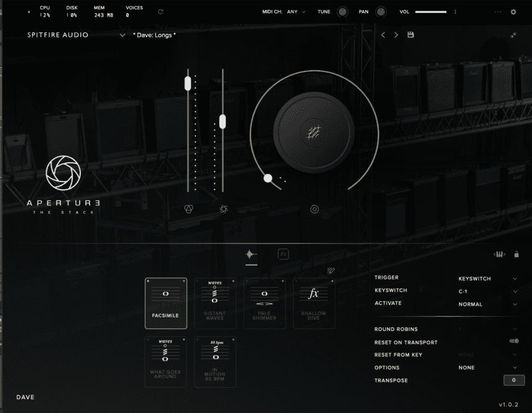The width and height of the screenshot is (532, 413).
Task: Open the Reset From Key dropdown
Action: 487,355
